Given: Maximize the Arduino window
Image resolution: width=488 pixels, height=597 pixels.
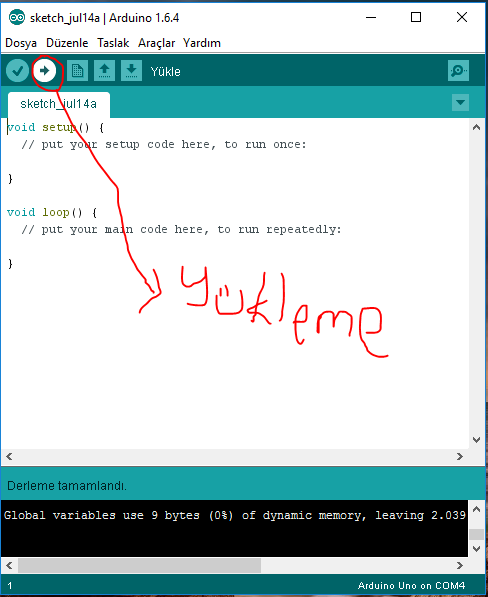Looking at the screenshot, I should point(416,18).
